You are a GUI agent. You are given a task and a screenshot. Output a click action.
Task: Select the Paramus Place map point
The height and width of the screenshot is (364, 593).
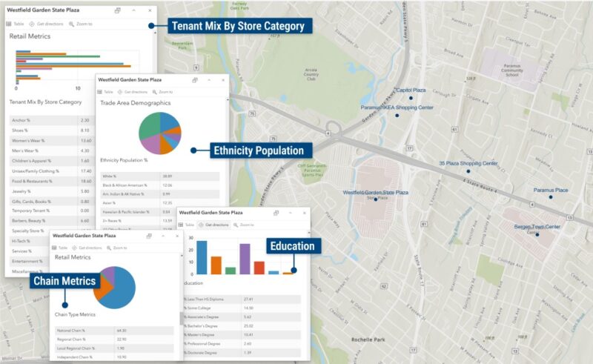coord(551,197)
